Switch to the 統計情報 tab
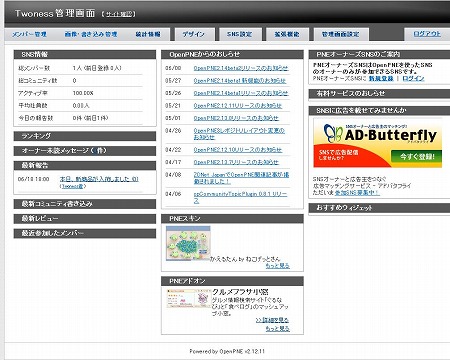 click(148, 34)
